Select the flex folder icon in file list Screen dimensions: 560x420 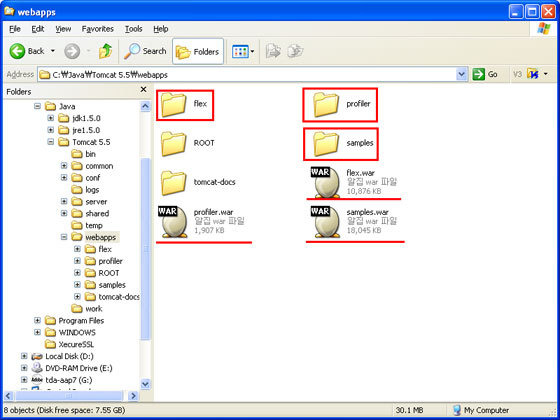tap(173, 105)
